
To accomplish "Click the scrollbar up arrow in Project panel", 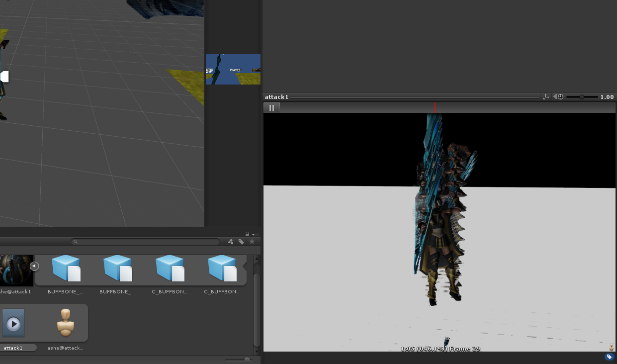I will [257, 259].
